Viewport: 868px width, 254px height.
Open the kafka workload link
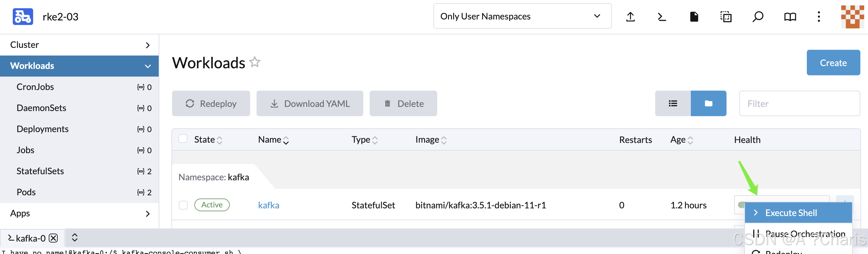tap(269, 205)
